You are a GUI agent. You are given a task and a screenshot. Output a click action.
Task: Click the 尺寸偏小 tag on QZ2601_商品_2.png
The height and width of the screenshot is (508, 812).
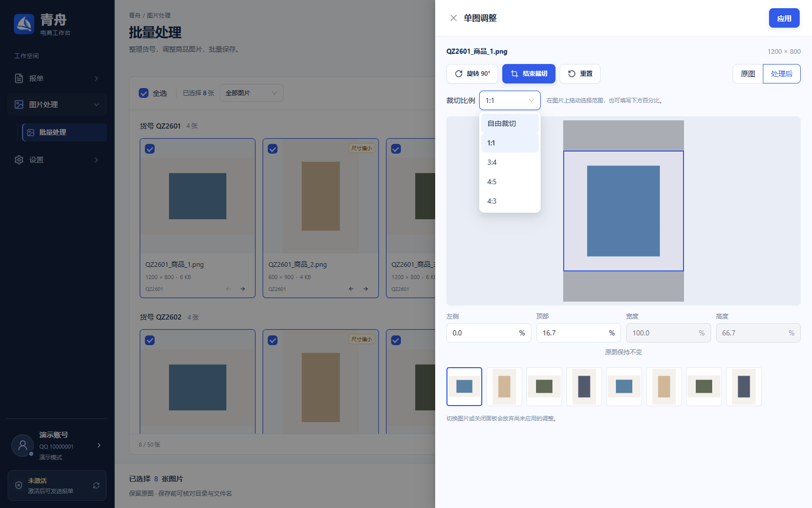[362, 149]
